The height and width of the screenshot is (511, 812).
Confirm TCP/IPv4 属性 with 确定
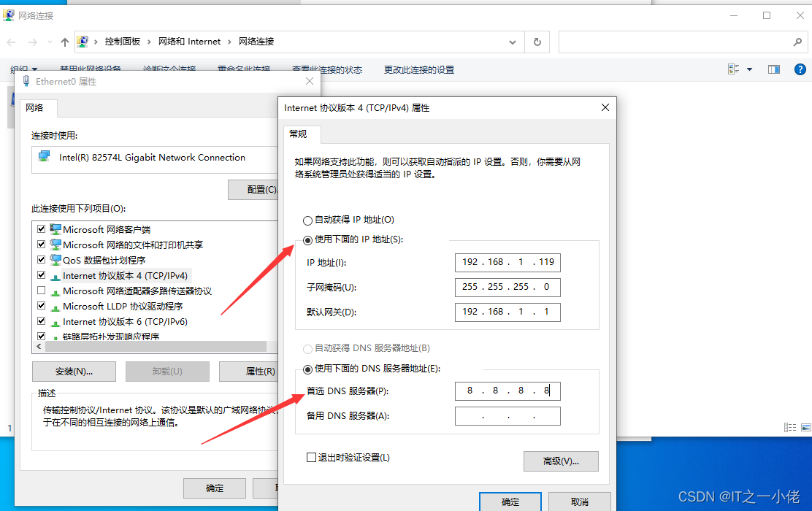pyautogui.click(x=510, y=502)
